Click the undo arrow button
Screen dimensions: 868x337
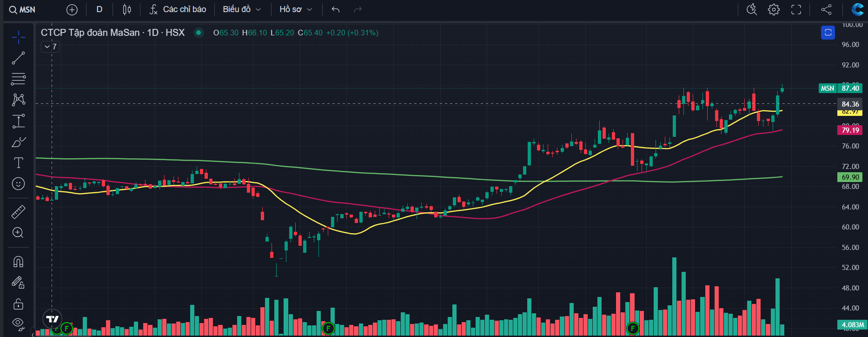[x=336, y=9]
